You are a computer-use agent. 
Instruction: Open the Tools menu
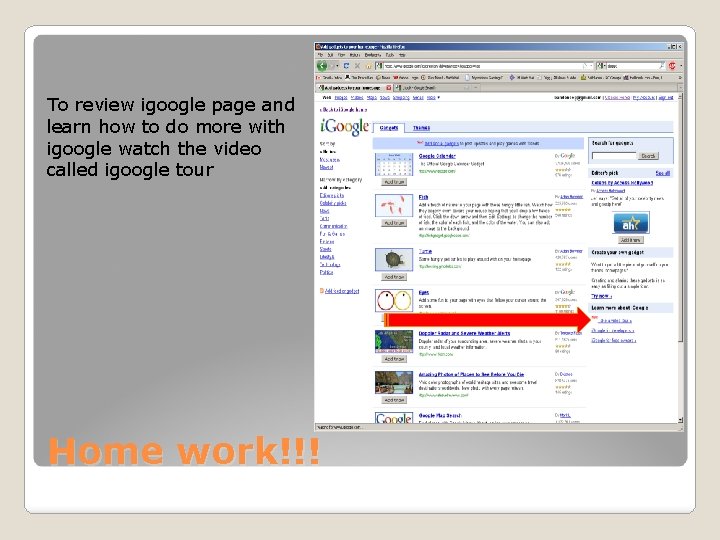point(389,55)
